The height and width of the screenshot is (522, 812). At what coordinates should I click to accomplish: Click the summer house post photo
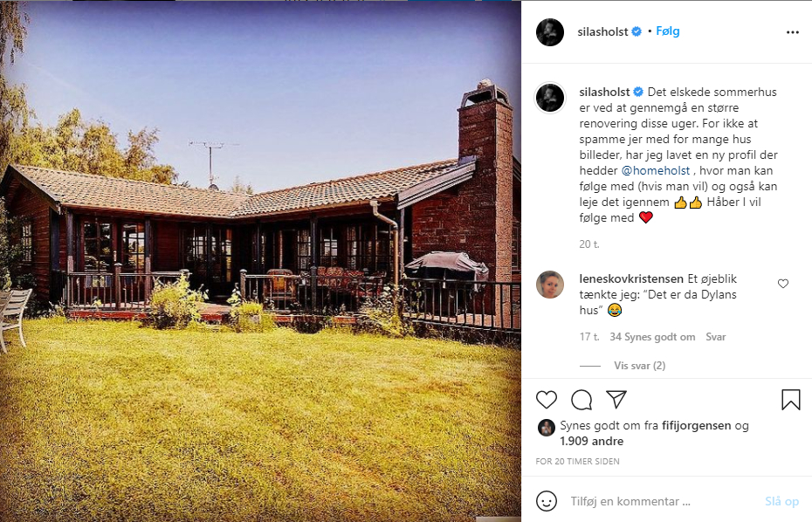click(x=260, y=261)
